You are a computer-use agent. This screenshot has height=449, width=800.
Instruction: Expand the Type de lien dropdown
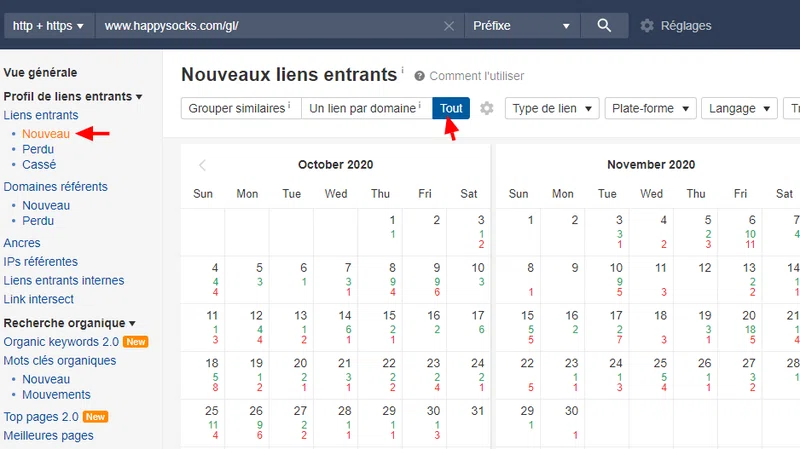tap(552, 108)
